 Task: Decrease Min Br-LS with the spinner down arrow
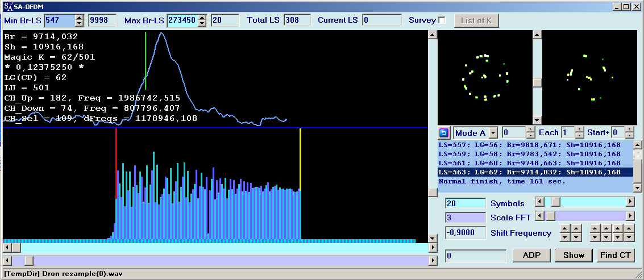point(80,23)
